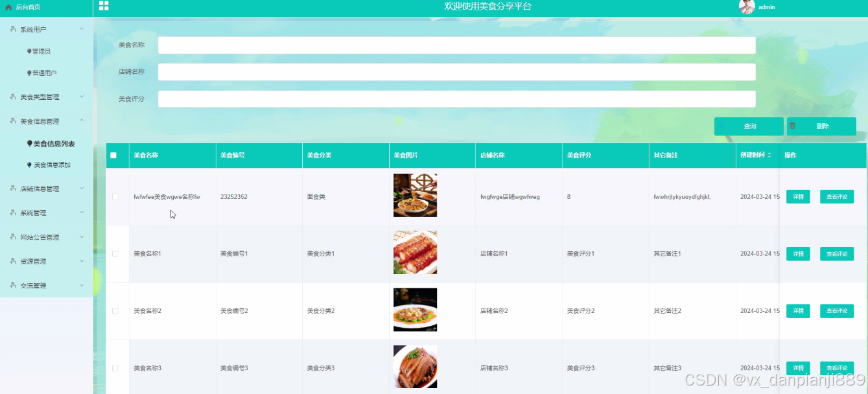
Task: Open 详情 for 美食名称3 row
Action: point(798,368)
